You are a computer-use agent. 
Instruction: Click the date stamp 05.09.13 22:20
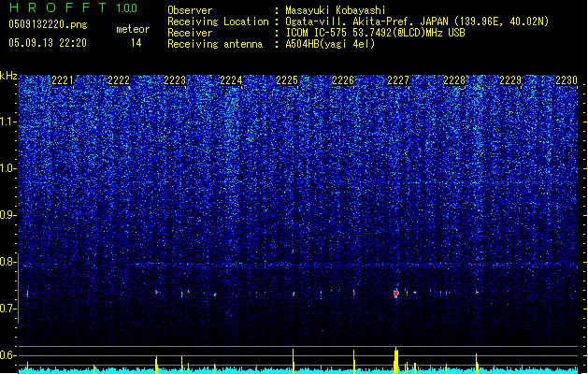click(x=48, y=43)
